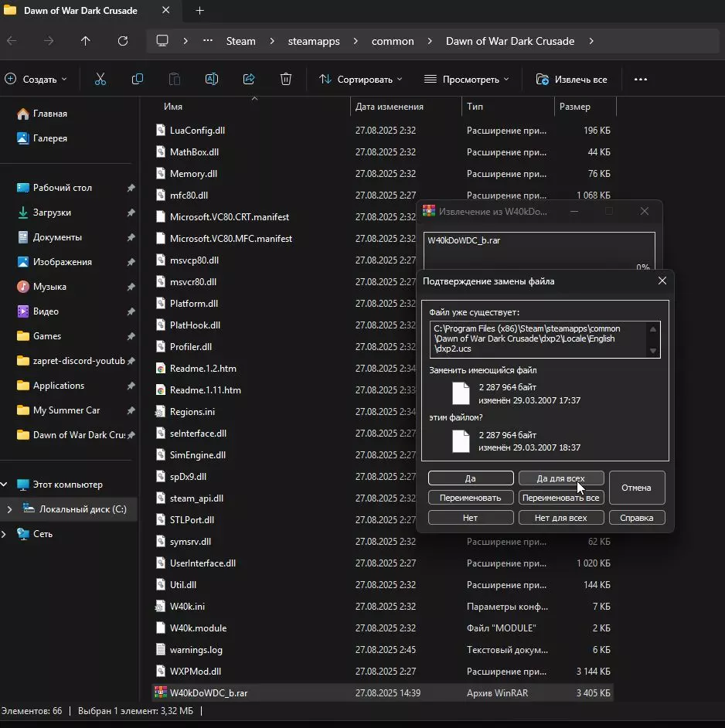Open a new tab with plus button
Image resolution: width=725 pixels, height=728 pixels.
click(200, 11)
